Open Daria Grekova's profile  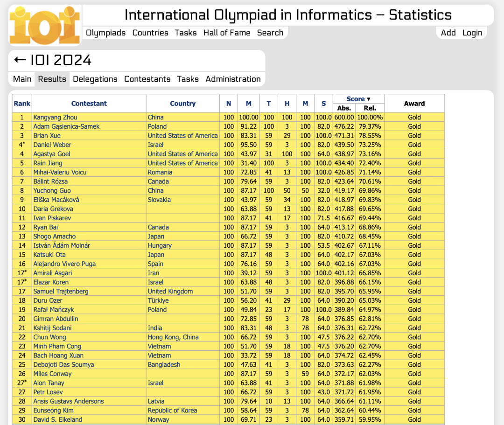click(53, 209)
